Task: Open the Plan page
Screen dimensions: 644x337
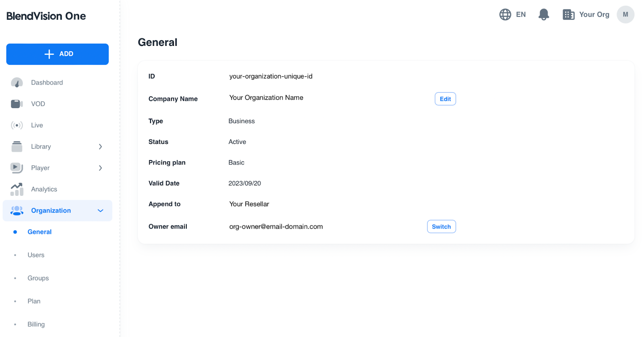Action: [x=34, y=301]
